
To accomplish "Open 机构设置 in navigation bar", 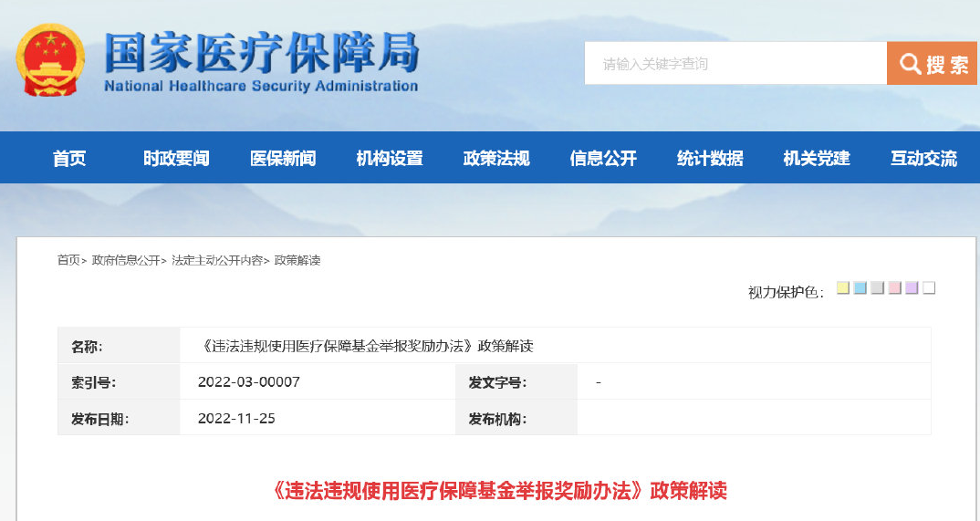I will point(390,158).
